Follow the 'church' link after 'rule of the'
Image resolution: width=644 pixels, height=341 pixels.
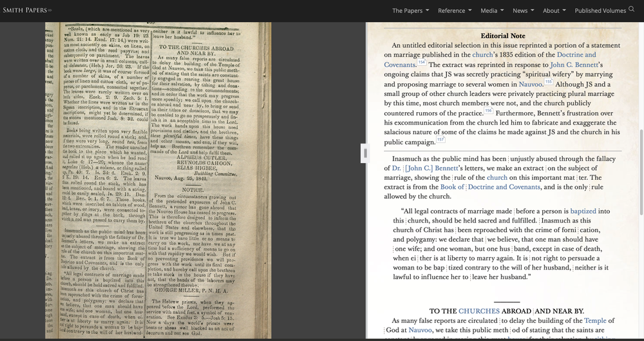click(x=497, y=178)
